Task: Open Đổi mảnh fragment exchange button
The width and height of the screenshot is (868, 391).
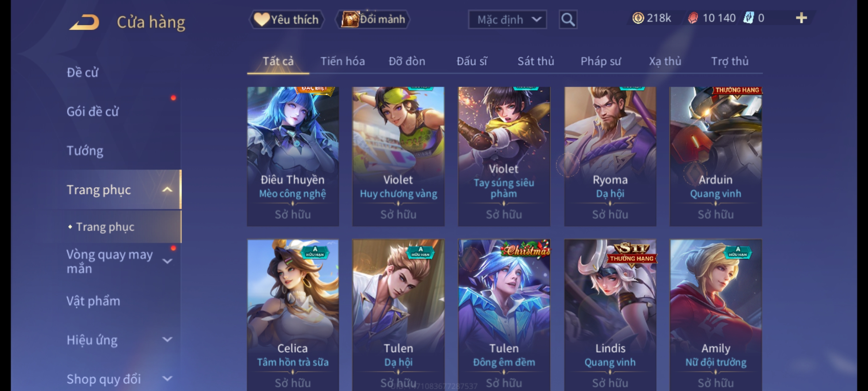Action: pyautogui.click(x=373, y=20)
